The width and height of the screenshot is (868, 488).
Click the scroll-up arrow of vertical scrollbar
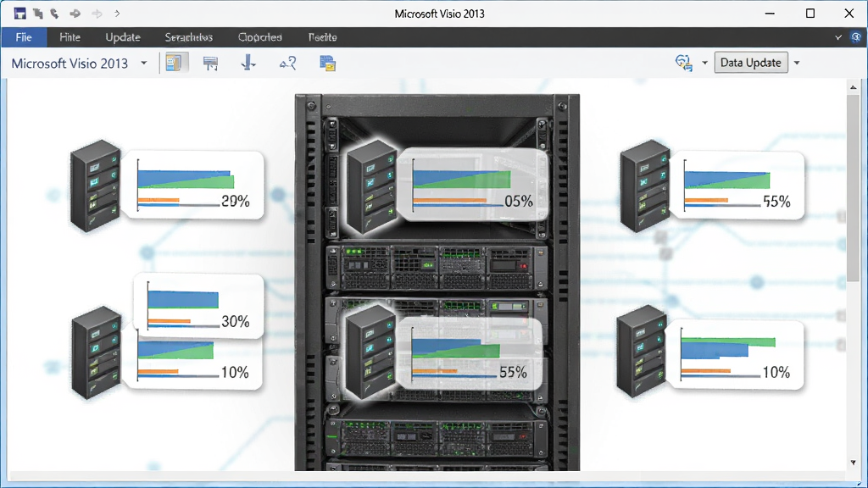[x=853, y=87]
